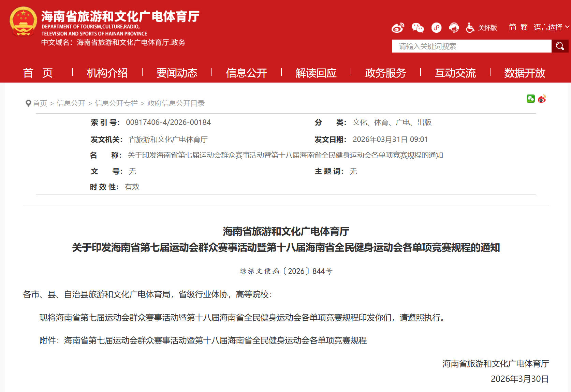Open the Weibo icon in the header
571x392 pixels.
point(398,28)
